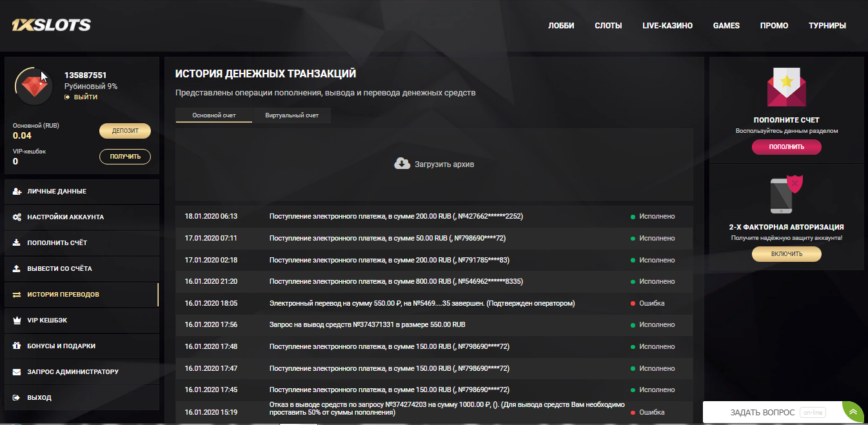Click the 0.04 main balance value
This screenshot has width=868, height=425.
tap(22, 135)
